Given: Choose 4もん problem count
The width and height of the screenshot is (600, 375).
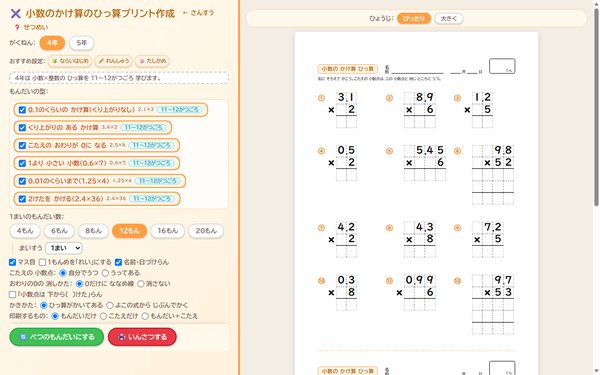Looking at the screenshot, I should (25, 231).
